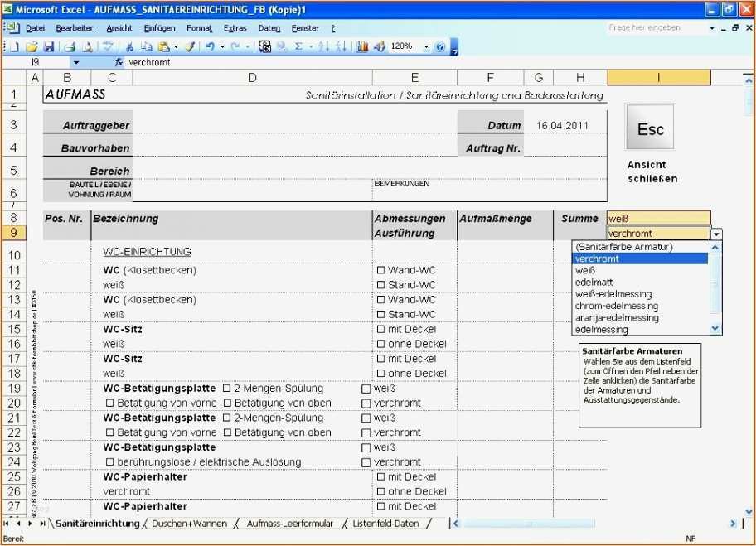Viewport: 756px width, 546px height.
Task: Open Print Preview from the toolbar
Action: click(88, 46)
